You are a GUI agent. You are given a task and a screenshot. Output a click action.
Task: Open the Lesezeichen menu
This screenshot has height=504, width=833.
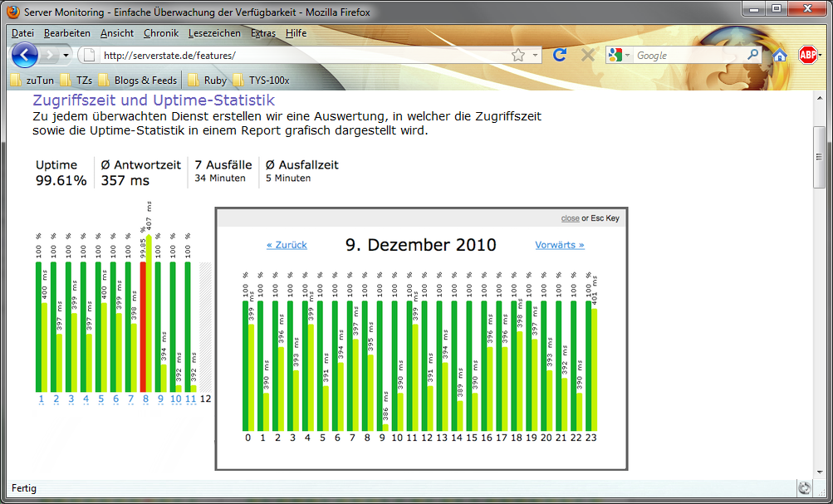point(214,33)
